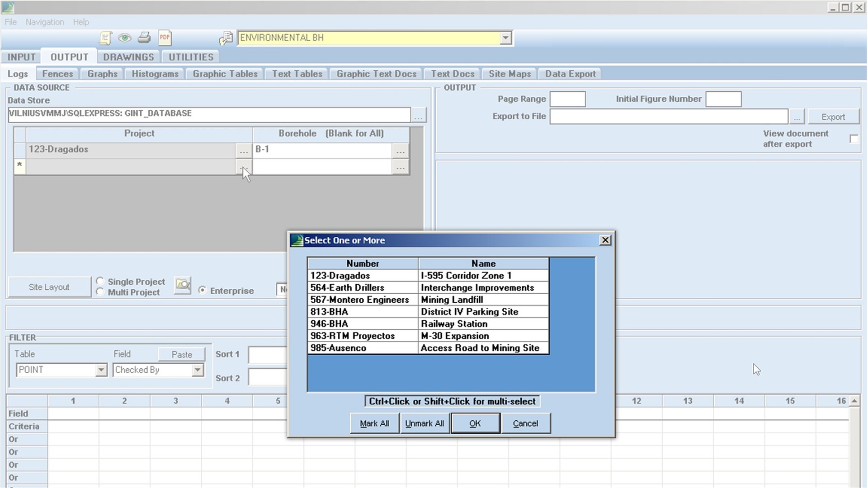Expand the ENVIRONMENTAL BH report dropdown

click(x=506, y=38)
